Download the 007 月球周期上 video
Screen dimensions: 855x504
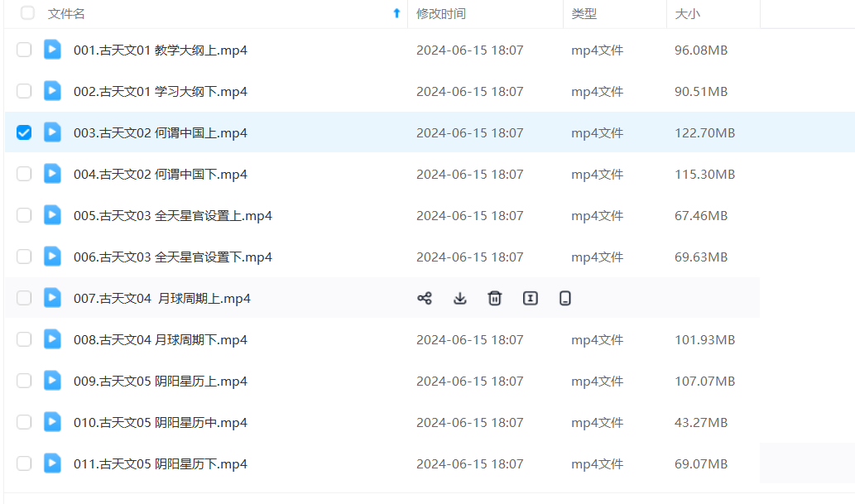(x=460, y=299)
